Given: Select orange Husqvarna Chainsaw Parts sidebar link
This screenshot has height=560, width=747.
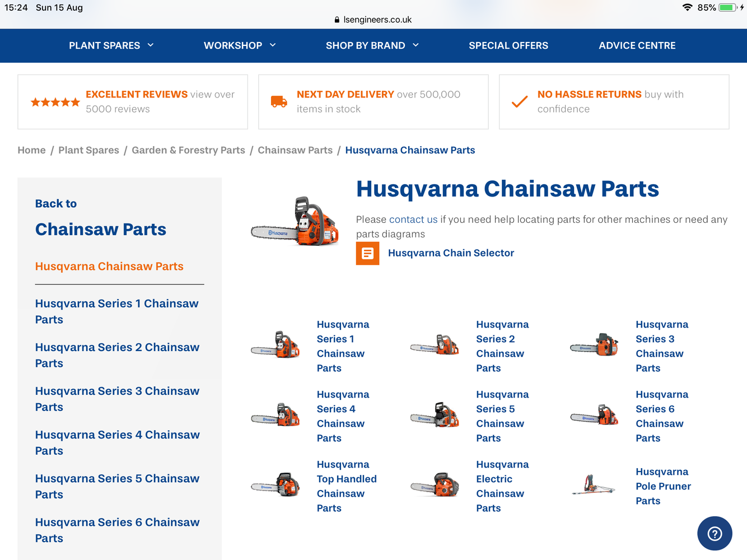Looking at the screenshot, I should [x=109, y=267].
